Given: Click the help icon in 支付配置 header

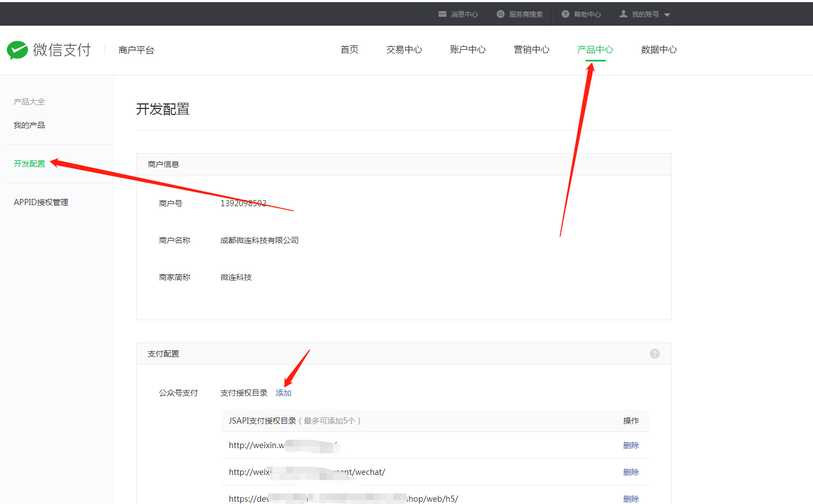Looking at the screenshot, I should pyautogui.click(x=655, y=354).
